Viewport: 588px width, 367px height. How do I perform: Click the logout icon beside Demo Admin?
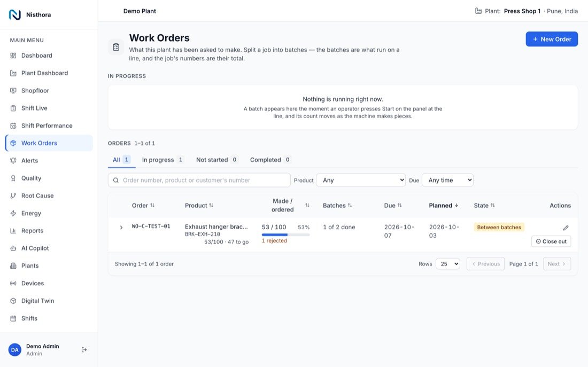click(x=84, y=350)
